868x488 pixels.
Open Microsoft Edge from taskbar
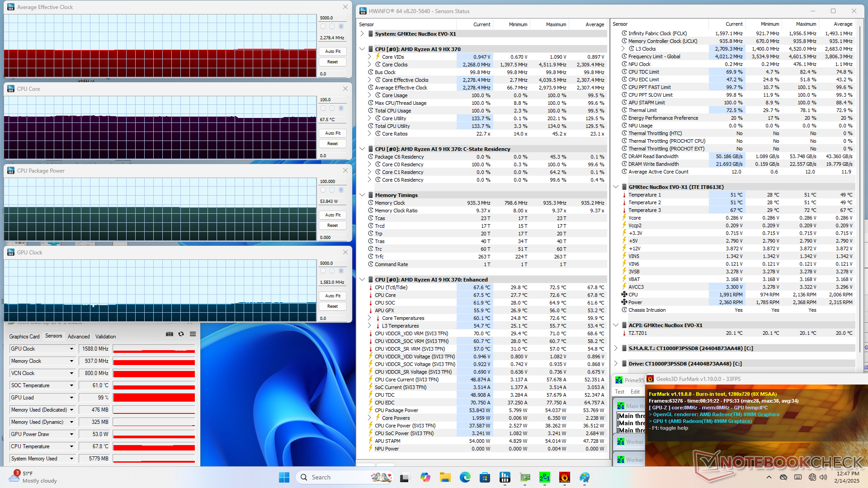[465, 477]
